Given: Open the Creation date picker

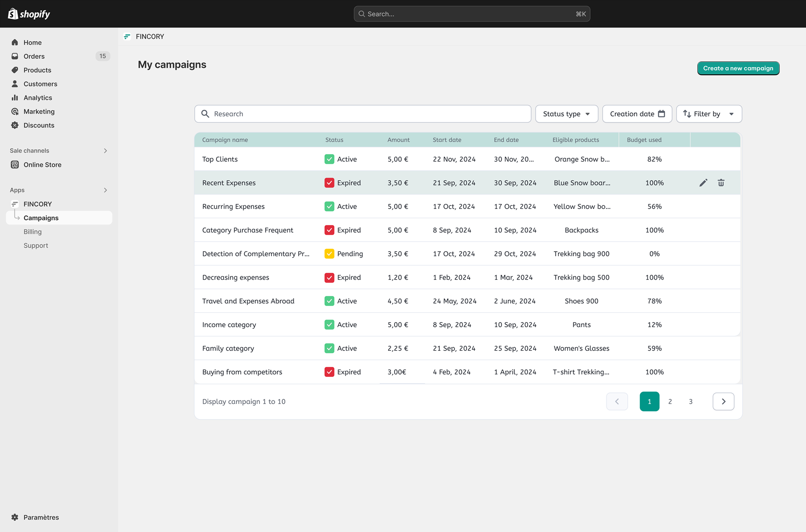Looking at the screenshot, I should (637, 114).
